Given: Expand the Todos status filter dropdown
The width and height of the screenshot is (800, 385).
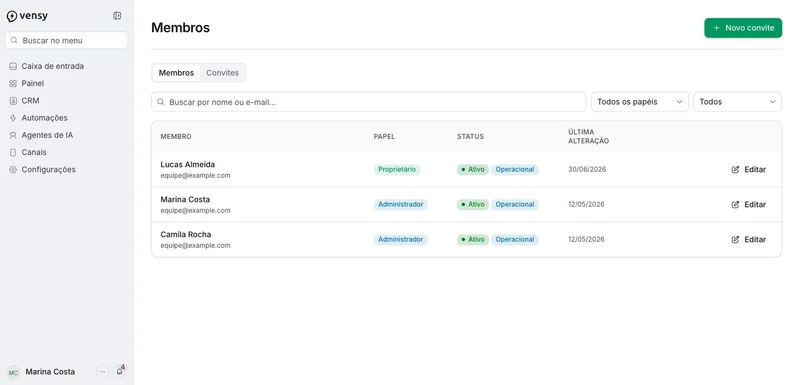Looking at the screenshot, I should click(737, 102).
